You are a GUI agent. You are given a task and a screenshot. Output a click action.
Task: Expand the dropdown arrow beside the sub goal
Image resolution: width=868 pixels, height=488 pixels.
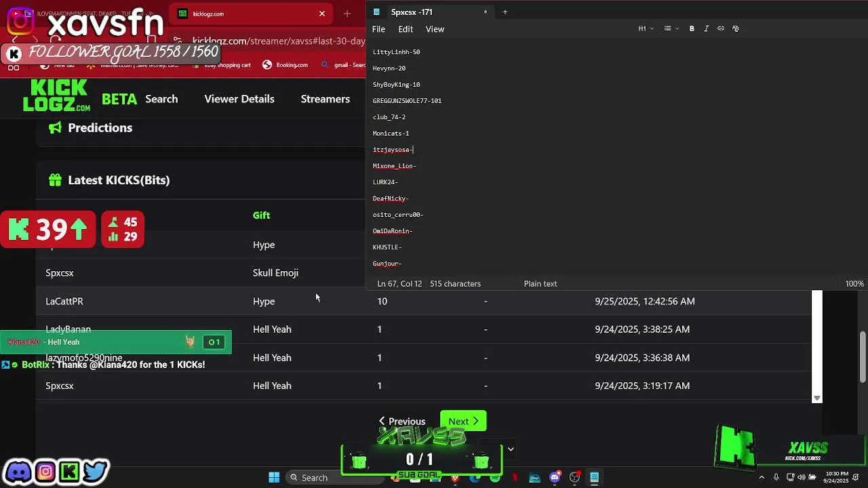(511, 449)
